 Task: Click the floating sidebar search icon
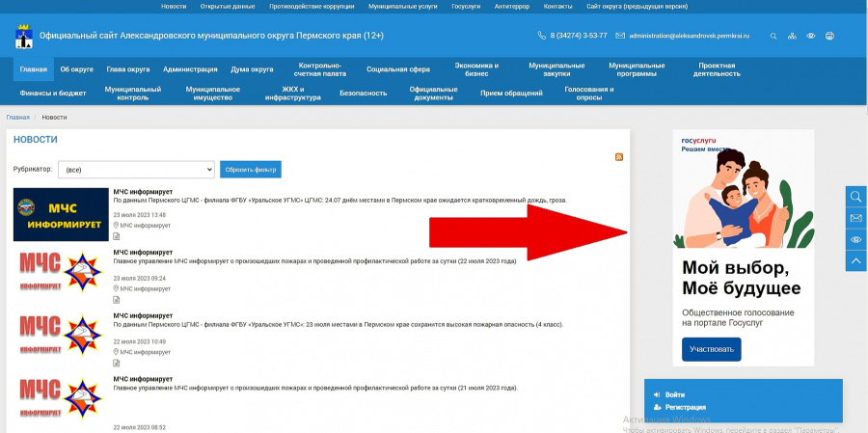pyautogui.click(x=855, y=197)
